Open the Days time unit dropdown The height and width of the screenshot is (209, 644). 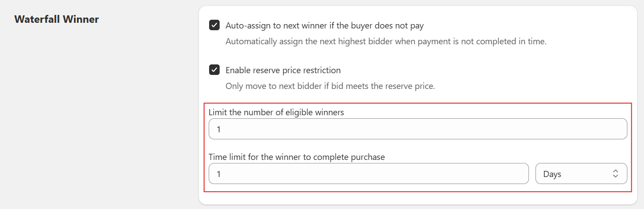coord(581,174)
